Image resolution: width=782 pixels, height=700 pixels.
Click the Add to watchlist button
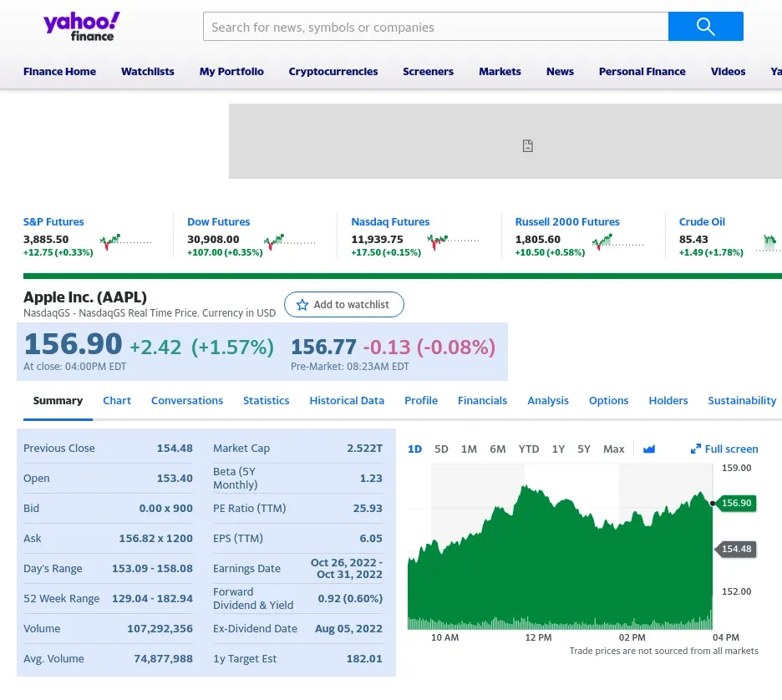pyautogui.click(x=343, y=305)
